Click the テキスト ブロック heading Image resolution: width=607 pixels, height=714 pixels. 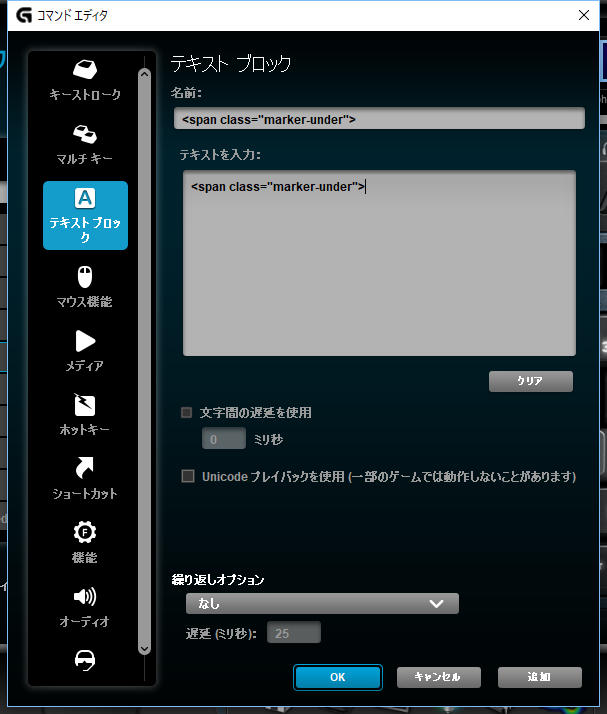coord(231,64)
